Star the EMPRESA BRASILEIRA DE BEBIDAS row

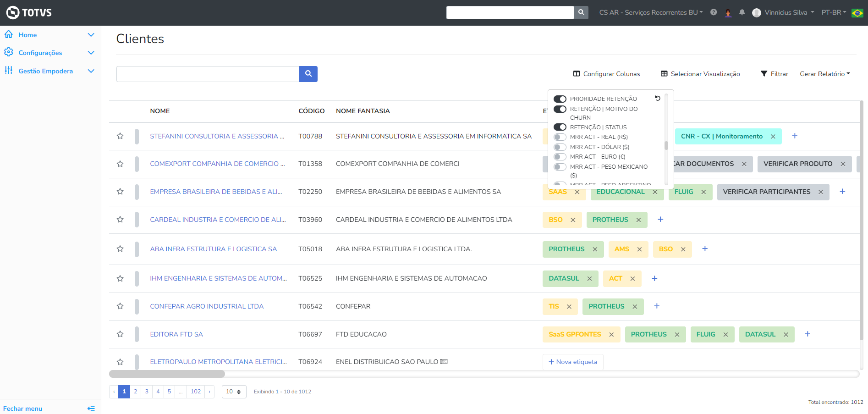click(x=120, y=192)
